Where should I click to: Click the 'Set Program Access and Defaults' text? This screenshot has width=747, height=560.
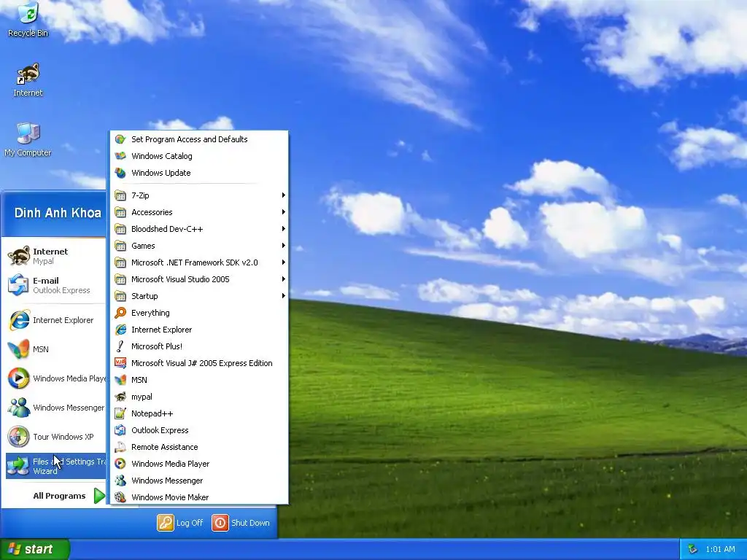tap(189, 139)
